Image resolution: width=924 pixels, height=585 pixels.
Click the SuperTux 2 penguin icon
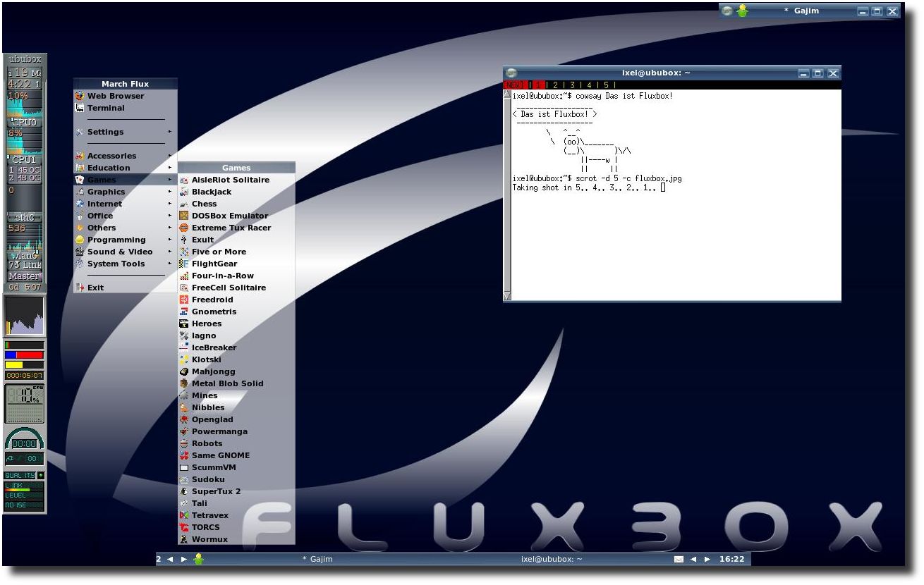point(184,491)
